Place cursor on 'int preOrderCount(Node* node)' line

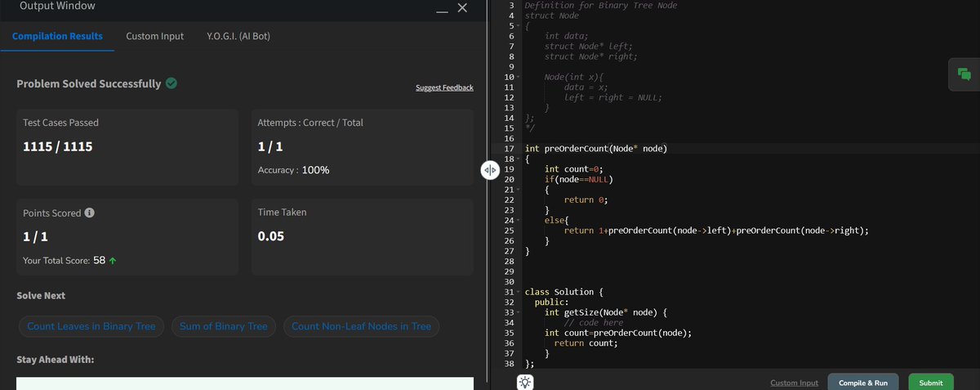point(596,149)
